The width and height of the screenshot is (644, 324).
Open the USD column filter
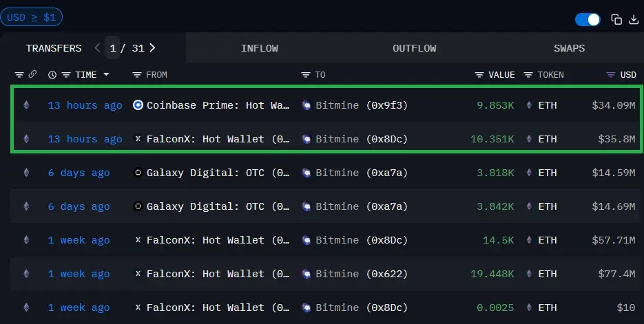(611, 75)
